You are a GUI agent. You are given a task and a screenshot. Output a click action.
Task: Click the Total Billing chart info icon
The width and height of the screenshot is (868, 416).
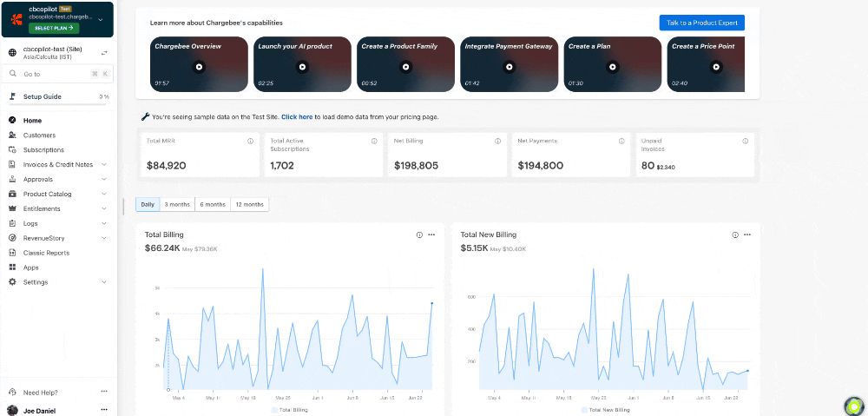(x=419, y=234)
